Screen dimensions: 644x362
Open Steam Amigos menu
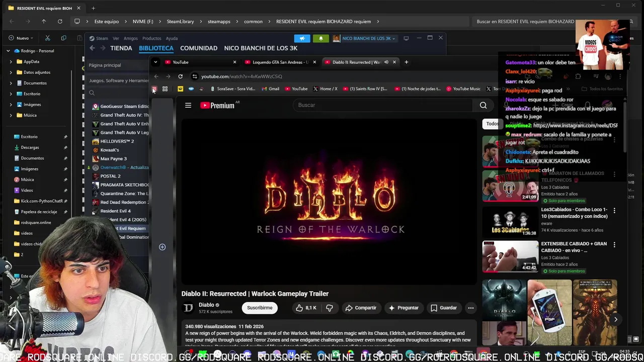pyautogui.click(x=131, y=38)
